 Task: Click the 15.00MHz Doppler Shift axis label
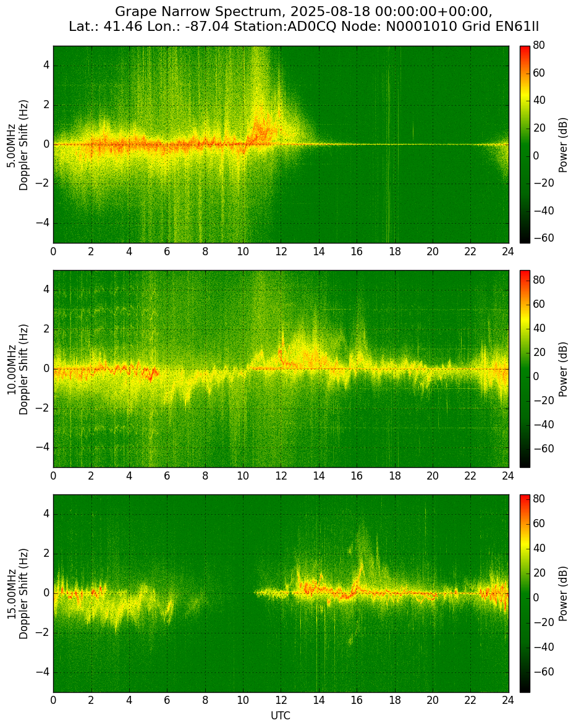[17, 593]
